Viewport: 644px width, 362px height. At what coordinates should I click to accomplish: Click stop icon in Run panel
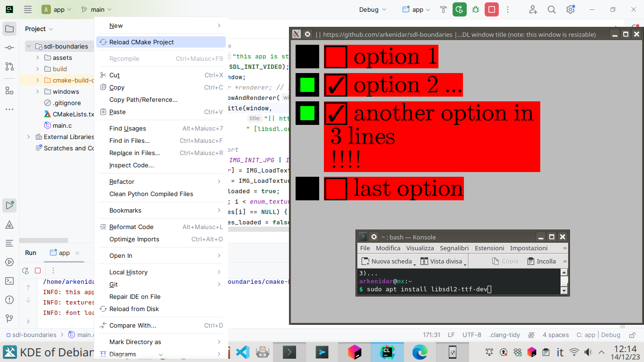[38, 271]
